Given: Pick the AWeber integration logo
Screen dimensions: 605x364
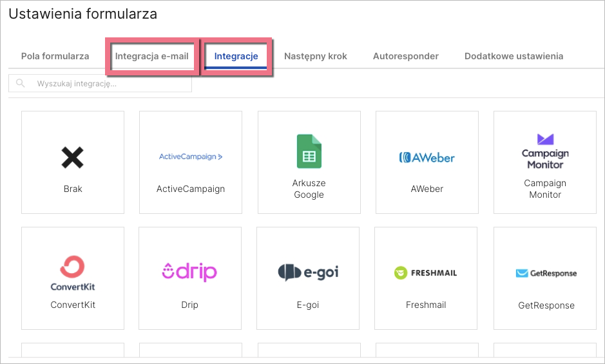Looking at the screenshot, I should tap(427, 157).
